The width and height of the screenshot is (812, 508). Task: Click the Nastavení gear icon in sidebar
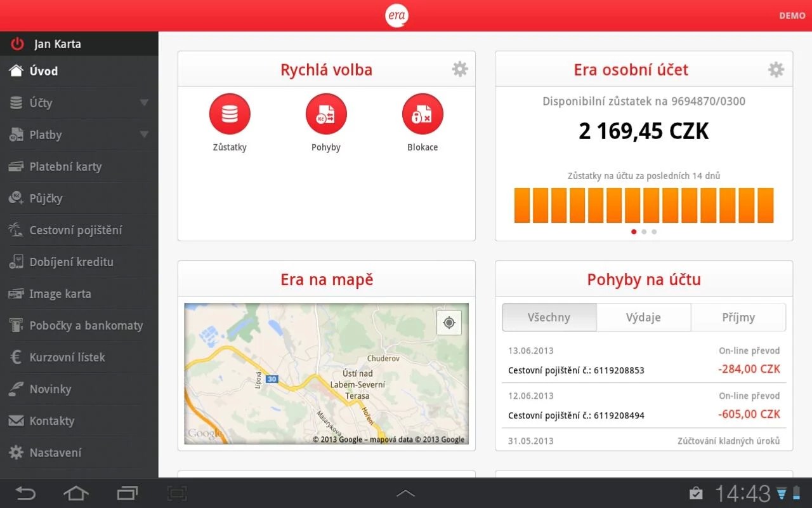click(16, 452)
